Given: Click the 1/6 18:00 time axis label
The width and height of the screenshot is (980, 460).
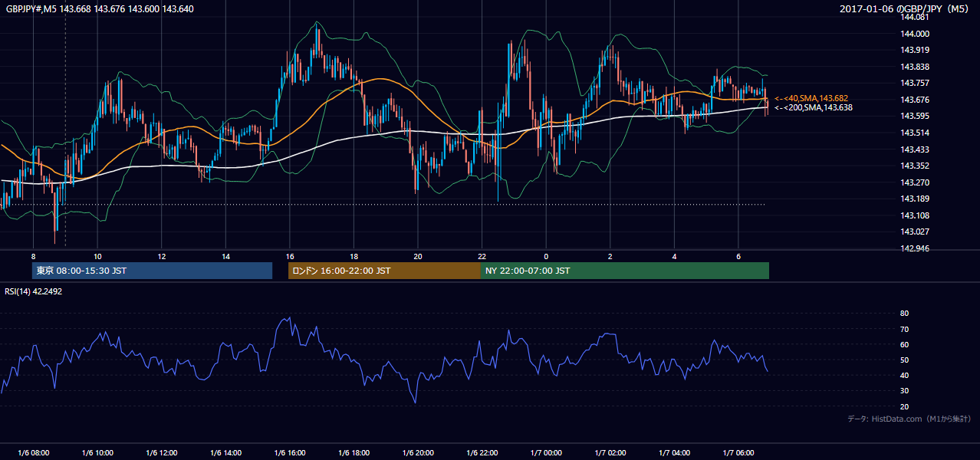Looking at the screenshot, I should pos(354,453).
